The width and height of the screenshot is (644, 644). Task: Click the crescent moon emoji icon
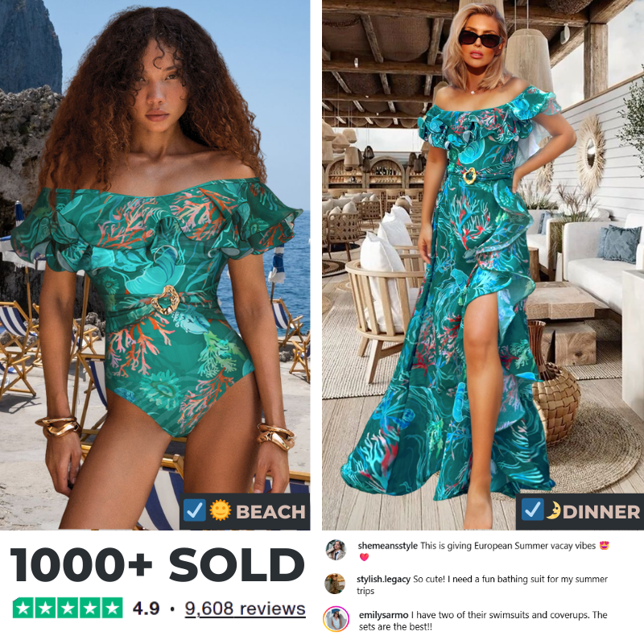click(x=553, y=510)
